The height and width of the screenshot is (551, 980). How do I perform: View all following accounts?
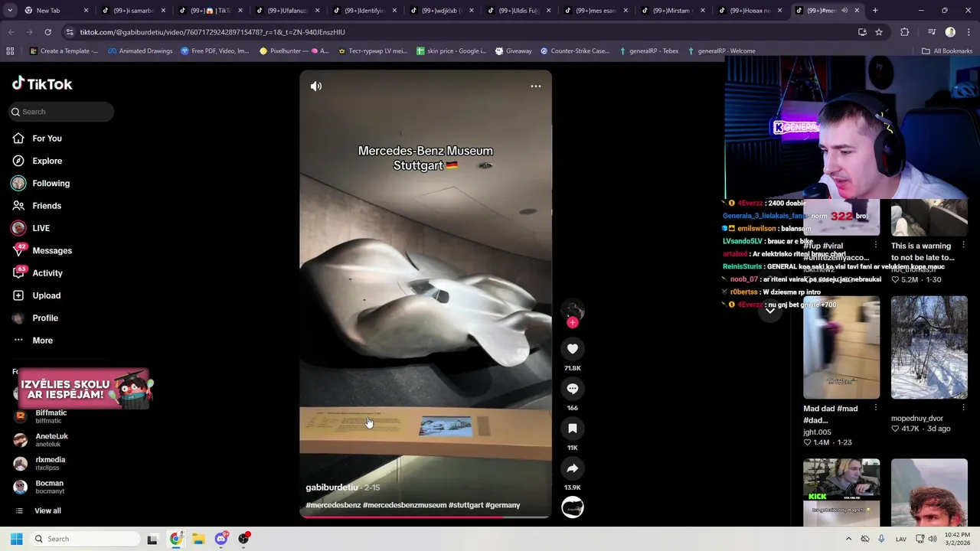point(47,511)
